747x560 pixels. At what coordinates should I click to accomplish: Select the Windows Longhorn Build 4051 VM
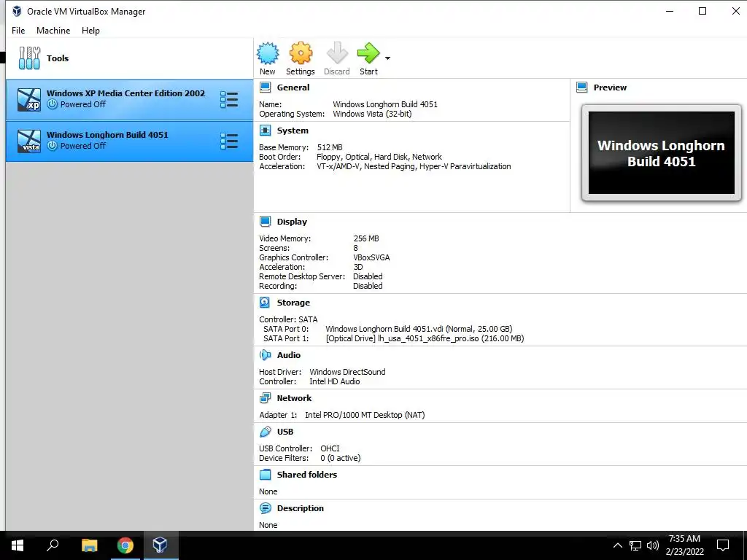coord(129,141)
